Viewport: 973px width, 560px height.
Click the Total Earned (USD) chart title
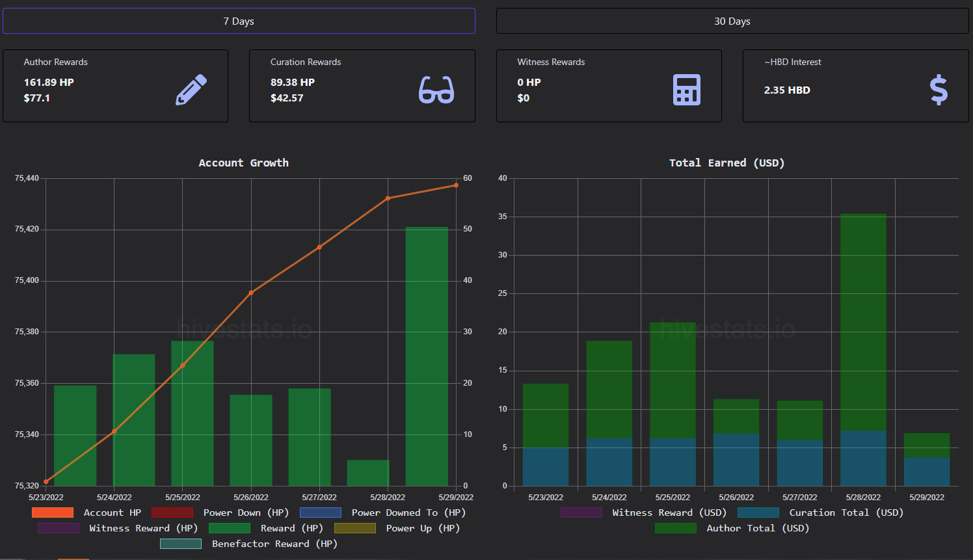coord(727,163)
